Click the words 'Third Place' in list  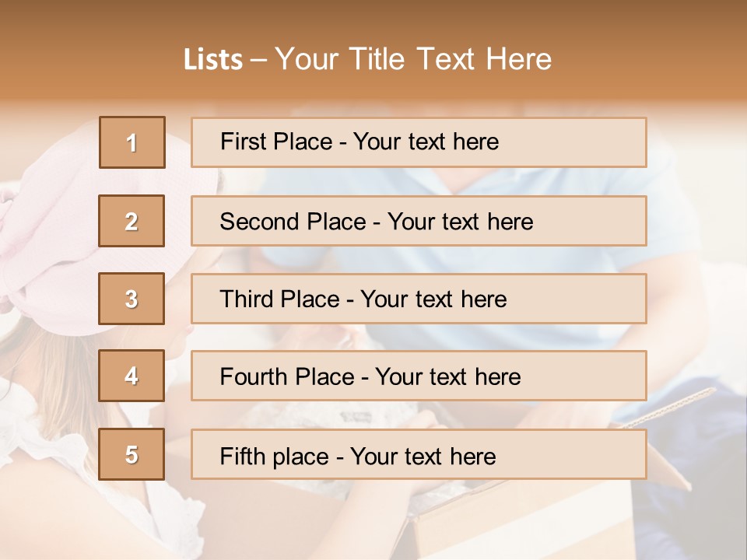pos(279,299)
